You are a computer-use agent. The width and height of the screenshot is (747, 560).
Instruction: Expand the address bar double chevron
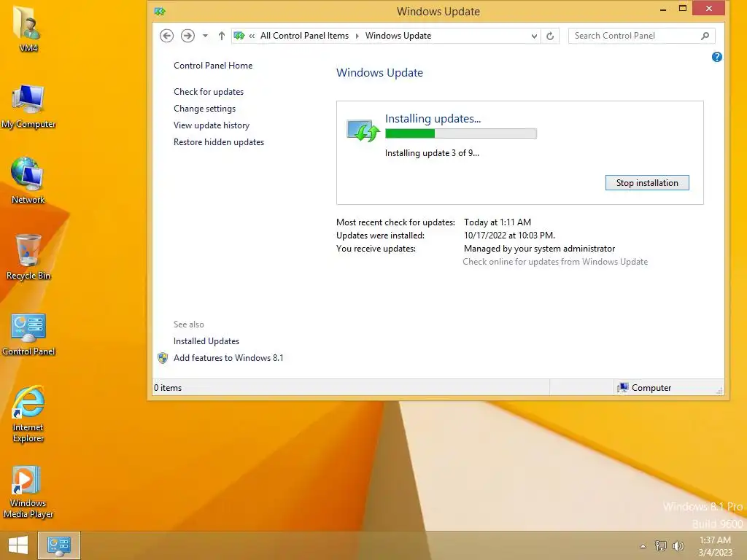252,36
